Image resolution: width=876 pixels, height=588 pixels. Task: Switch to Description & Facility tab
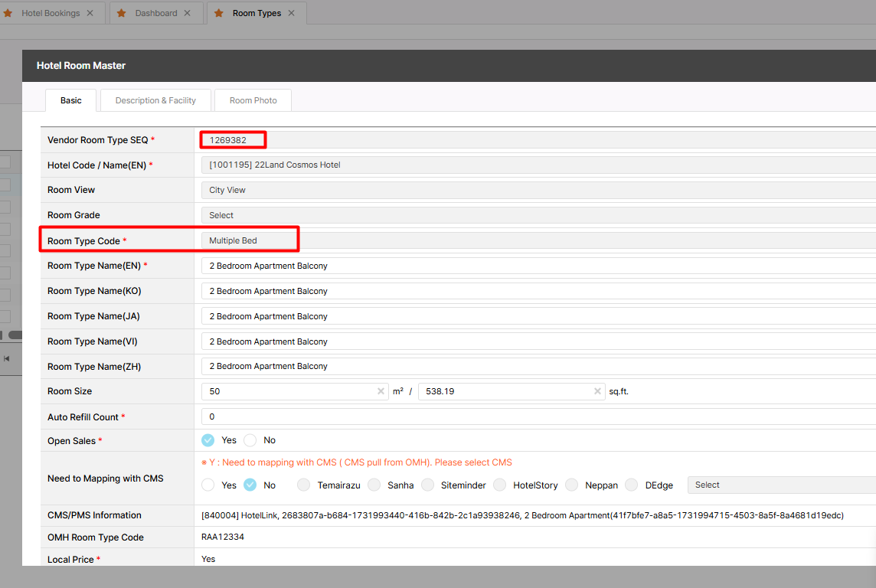point(155,100)
